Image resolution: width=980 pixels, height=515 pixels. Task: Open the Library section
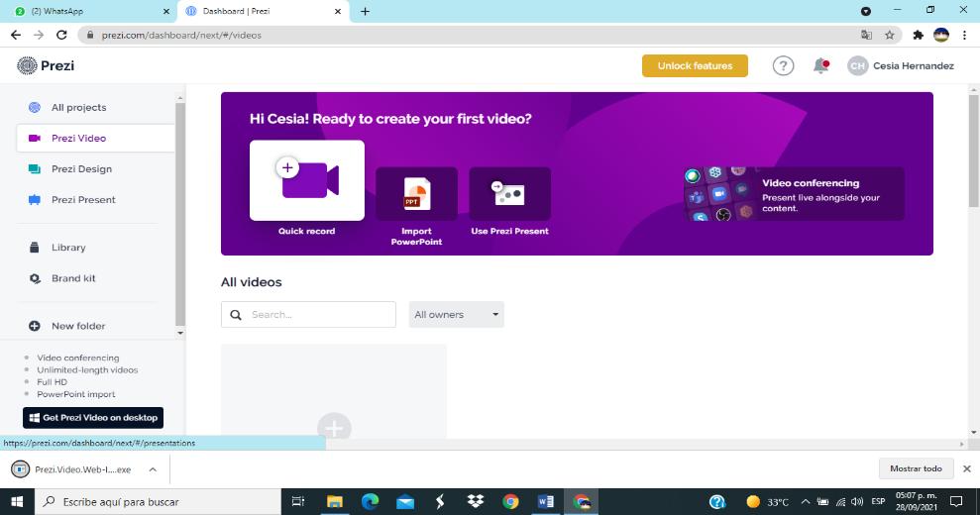tap(68, 248)
